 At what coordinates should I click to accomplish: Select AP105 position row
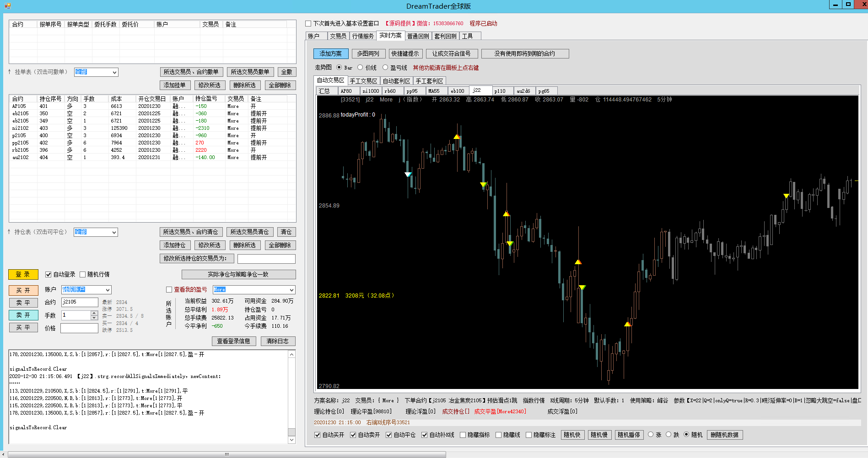[152, 106]
